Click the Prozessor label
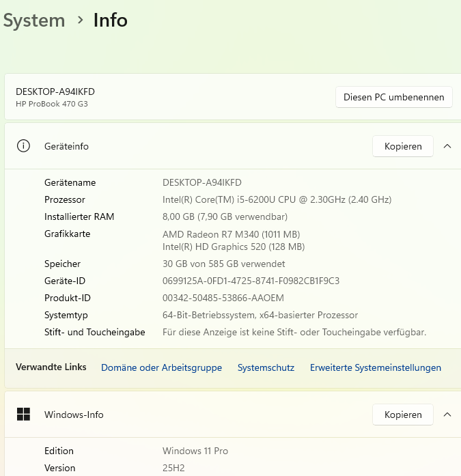 65,199
